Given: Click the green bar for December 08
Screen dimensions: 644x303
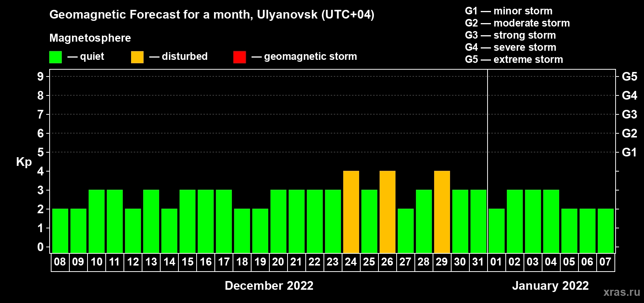Looking at the screenshot, I should tap(60, 231).
